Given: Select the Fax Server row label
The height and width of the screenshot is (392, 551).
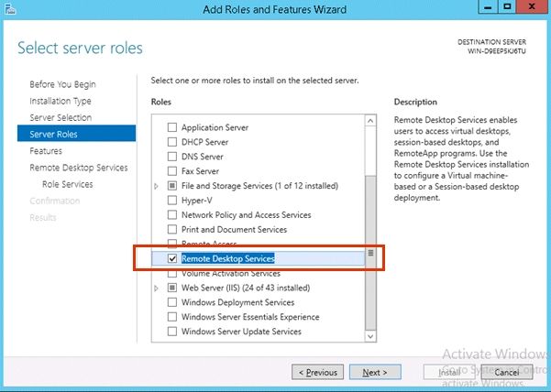Looking at the screenshot, I should pyautogui.click(x=200, y=171).
